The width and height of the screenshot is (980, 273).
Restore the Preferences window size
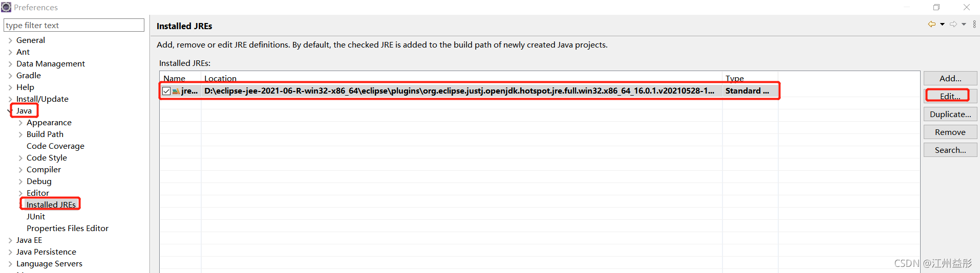[x=936, y=7]
